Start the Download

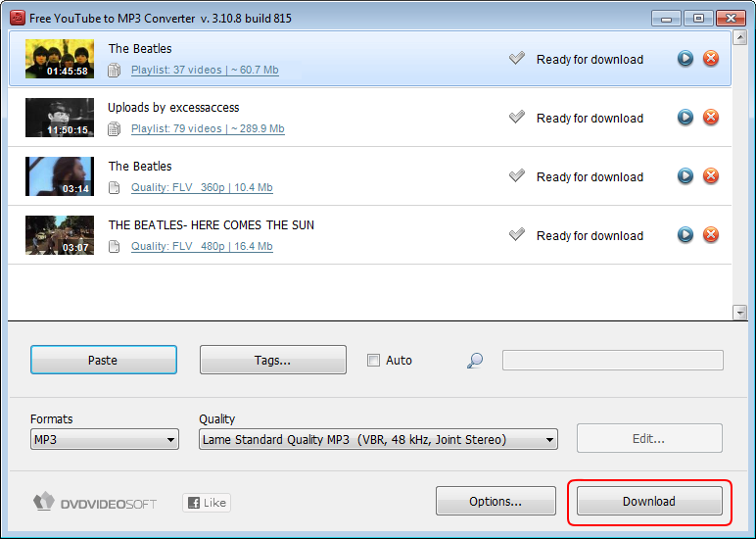point(649,502)
